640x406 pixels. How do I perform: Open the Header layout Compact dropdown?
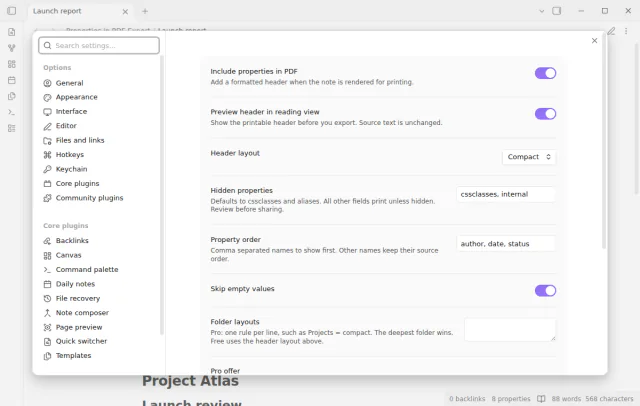(529, 157)
